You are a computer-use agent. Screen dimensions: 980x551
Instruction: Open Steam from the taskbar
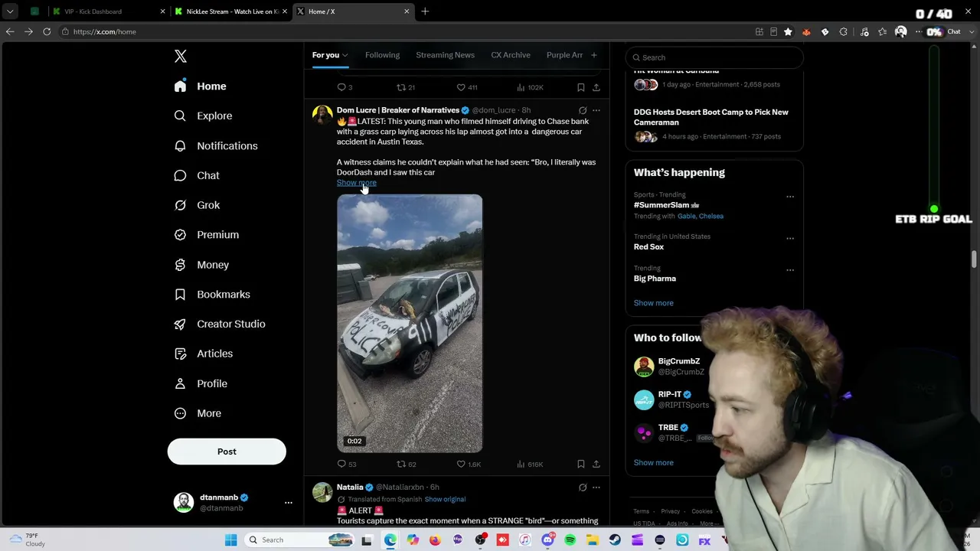point(615,540)
